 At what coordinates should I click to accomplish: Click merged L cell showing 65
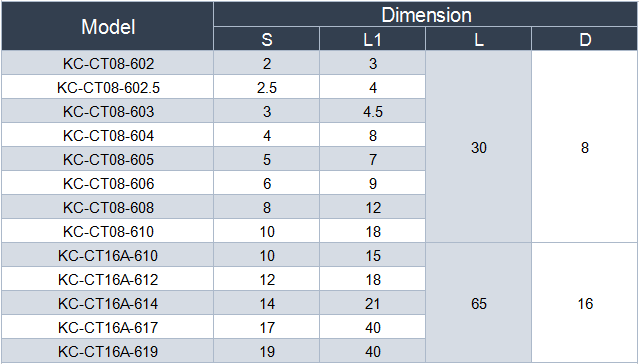click(x=478, y=303)
